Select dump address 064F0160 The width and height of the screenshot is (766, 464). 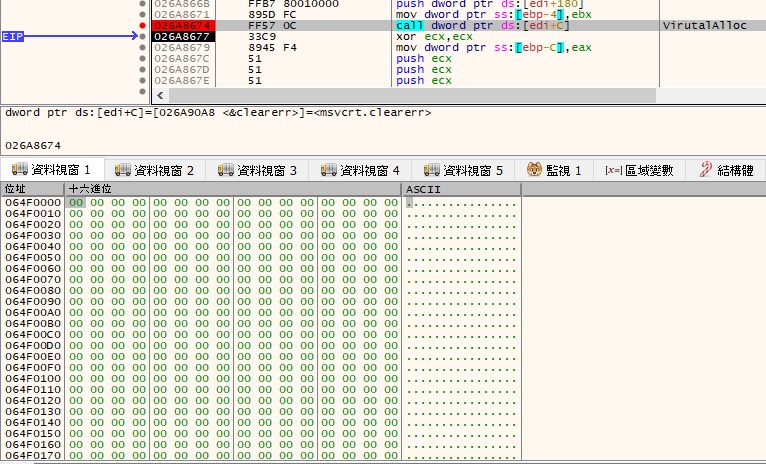(33, 444)
